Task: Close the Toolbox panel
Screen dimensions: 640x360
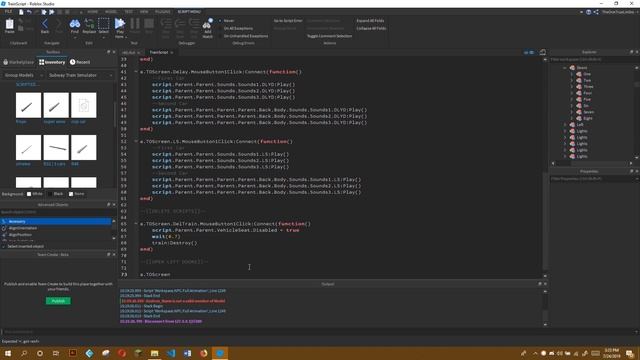Action: (114, 52)
